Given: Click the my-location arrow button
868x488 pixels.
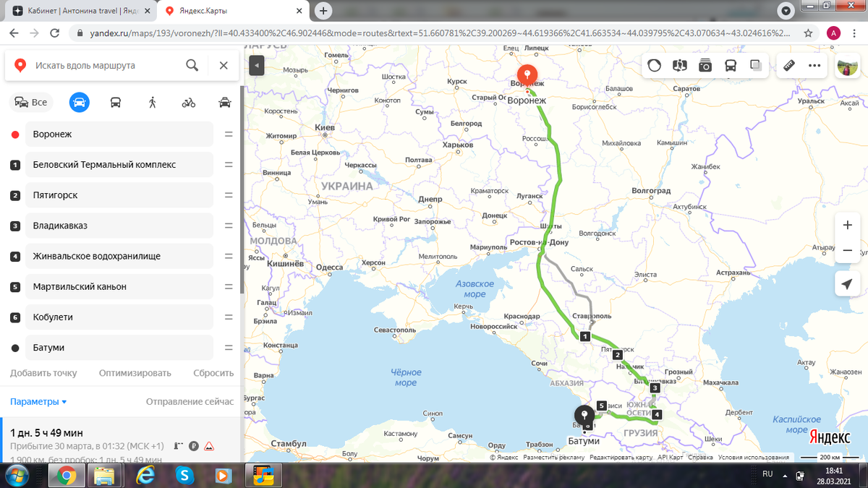Looking at the screenshot, I should click(x=847, y=284).
